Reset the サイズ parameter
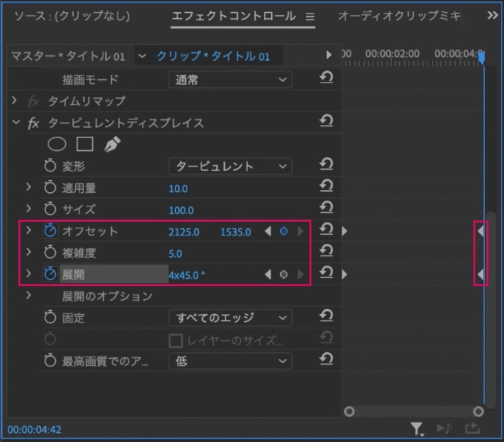 click(326, 207)
